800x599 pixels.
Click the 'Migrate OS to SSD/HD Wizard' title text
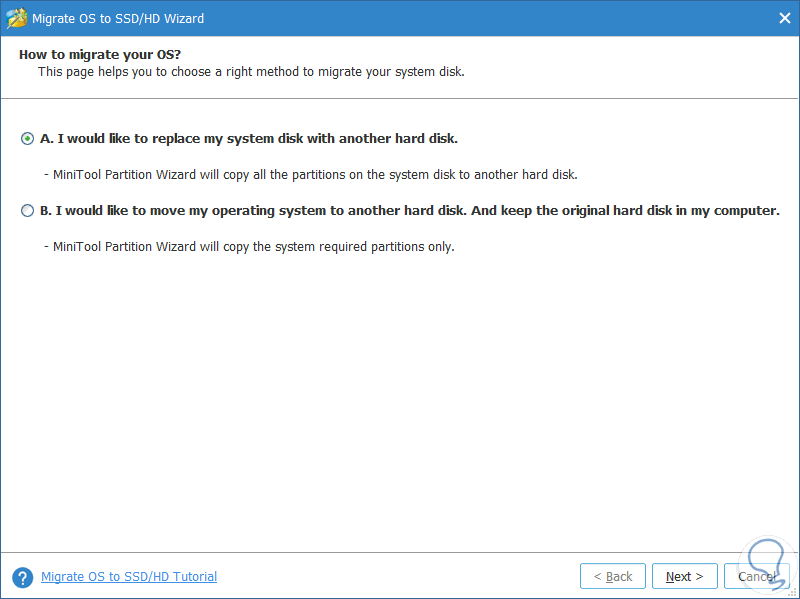pos(119,18)
